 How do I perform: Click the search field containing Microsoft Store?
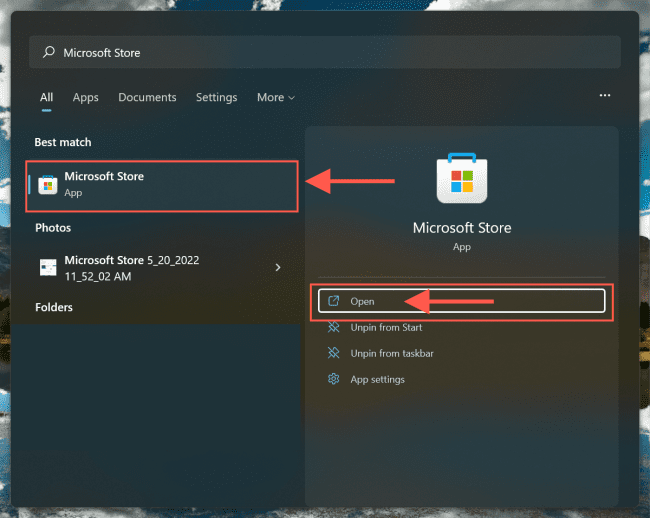point(330,52)
